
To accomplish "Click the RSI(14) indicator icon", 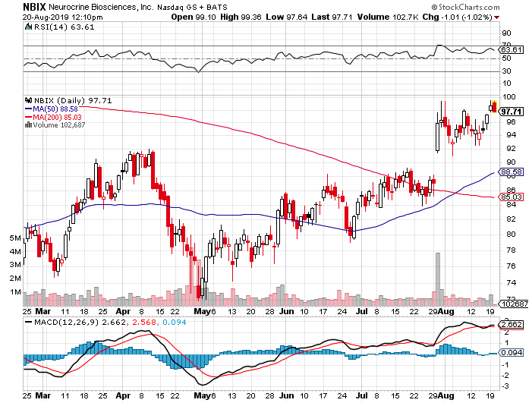I will coord(29,27).
